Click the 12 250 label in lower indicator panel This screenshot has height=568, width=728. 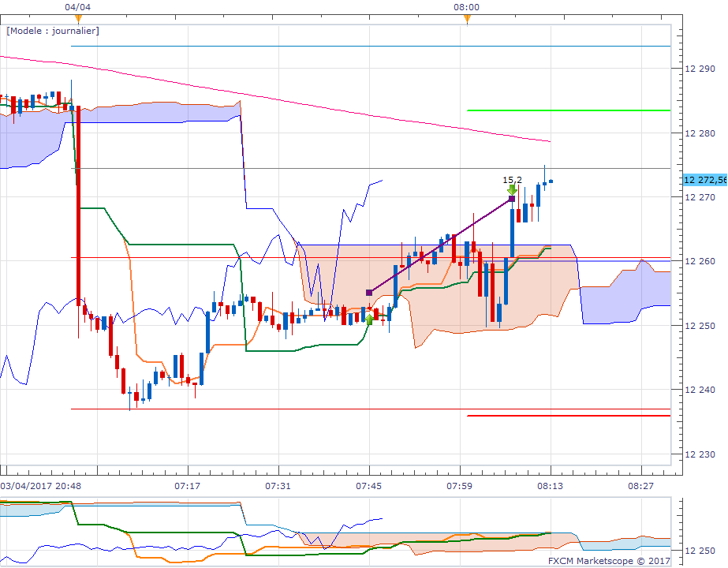pyautogui.click(x=700, y=551)
